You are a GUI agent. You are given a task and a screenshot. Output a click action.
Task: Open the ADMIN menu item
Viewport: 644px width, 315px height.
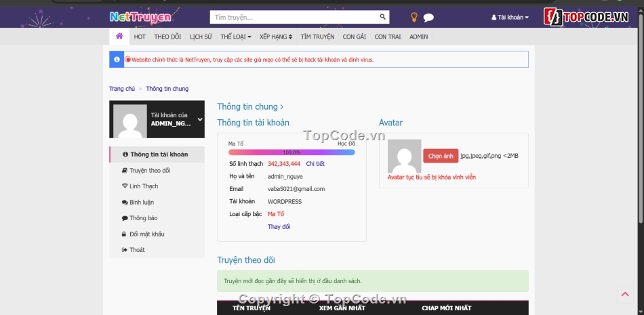[418, 37]
